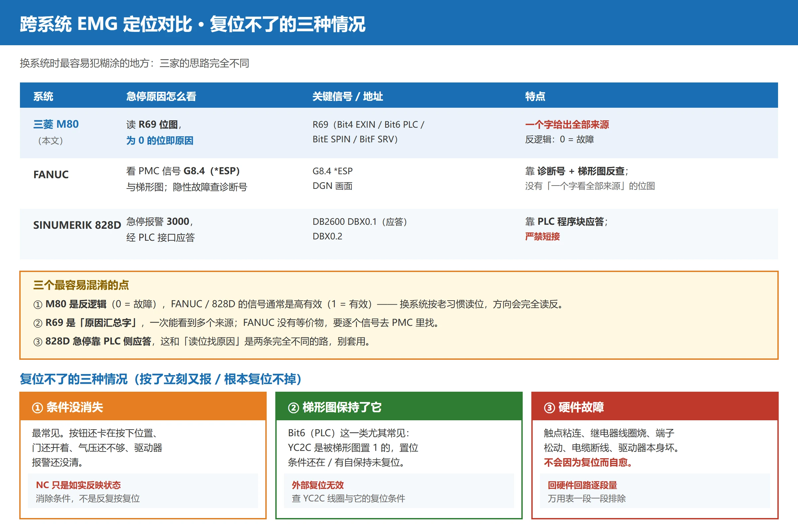798x532 pixels.
Task: Click the text 经 PLC 接口应答
Action: (161, 237)
